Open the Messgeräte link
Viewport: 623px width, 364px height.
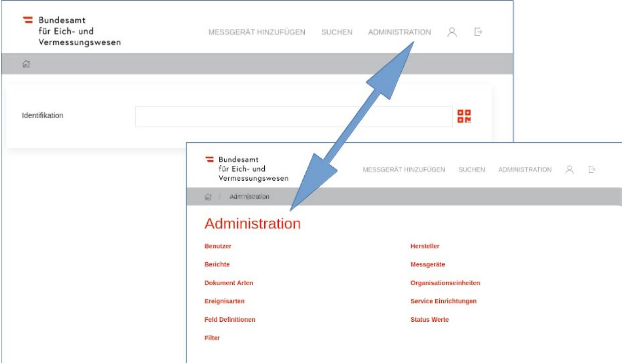(x=428, y=264)
